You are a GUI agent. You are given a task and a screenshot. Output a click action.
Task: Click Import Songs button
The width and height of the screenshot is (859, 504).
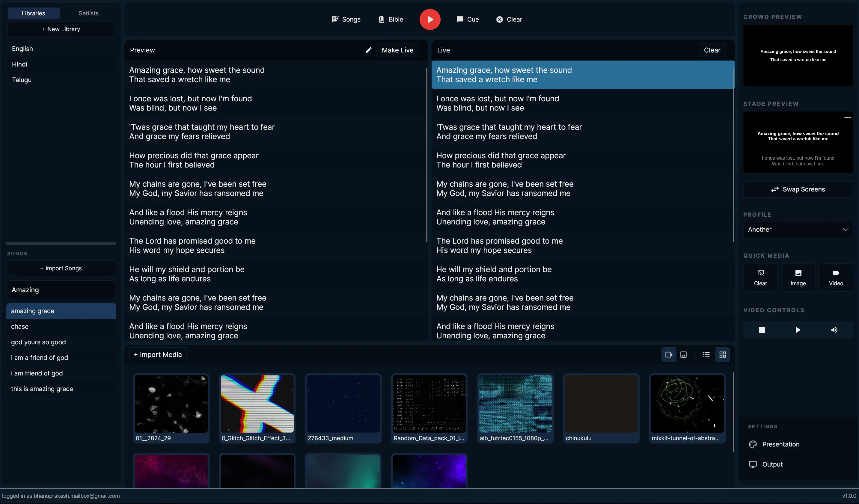point(61,268)
